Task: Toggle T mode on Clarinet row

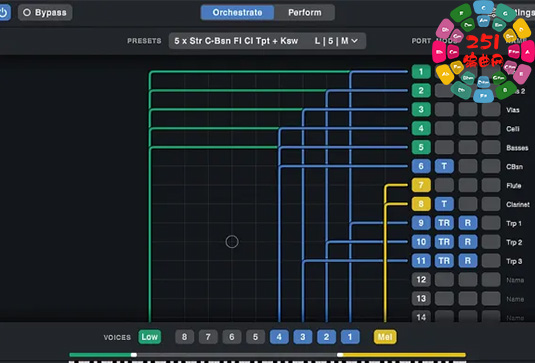Action: click(444, 204)
